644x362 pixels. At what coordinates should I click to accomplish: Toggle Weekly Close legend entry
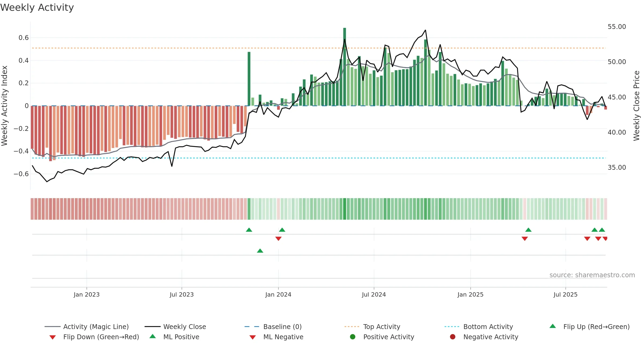click(175, 327)
